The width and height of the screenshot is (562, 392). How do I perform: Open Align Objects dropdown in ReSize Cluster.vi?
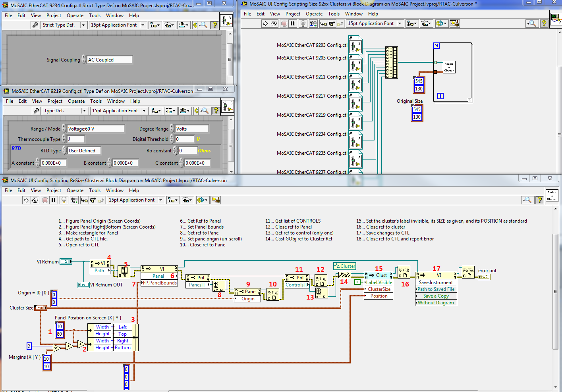[173, 200]
